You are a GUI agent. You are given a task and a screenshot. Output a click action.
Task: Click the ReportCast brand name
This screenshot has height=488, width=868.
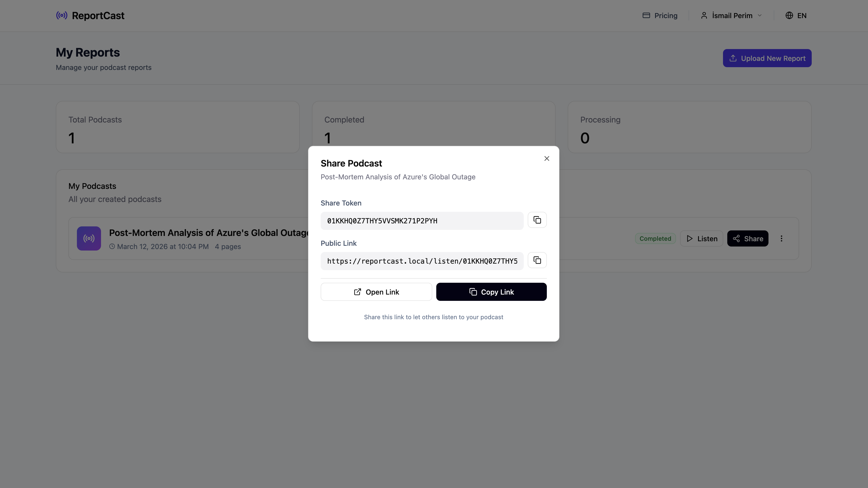click(x=98, y=16)
